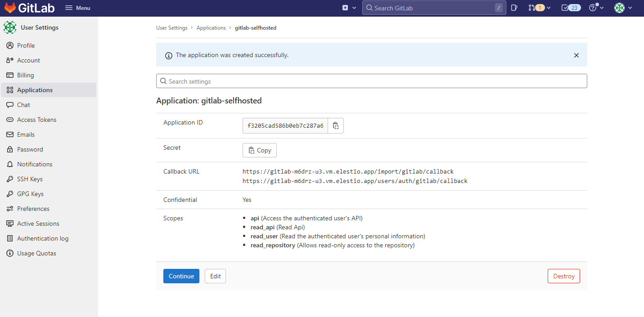Click the read_api scope entry

click(278, 227)
